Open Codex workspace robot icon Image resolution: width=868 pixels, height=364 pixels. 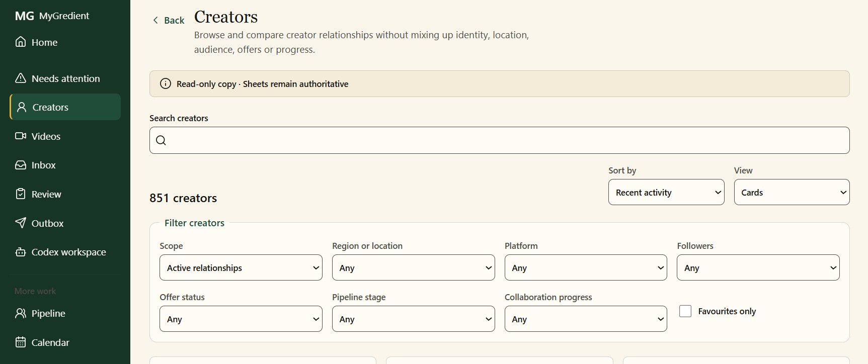click(21, 252)
